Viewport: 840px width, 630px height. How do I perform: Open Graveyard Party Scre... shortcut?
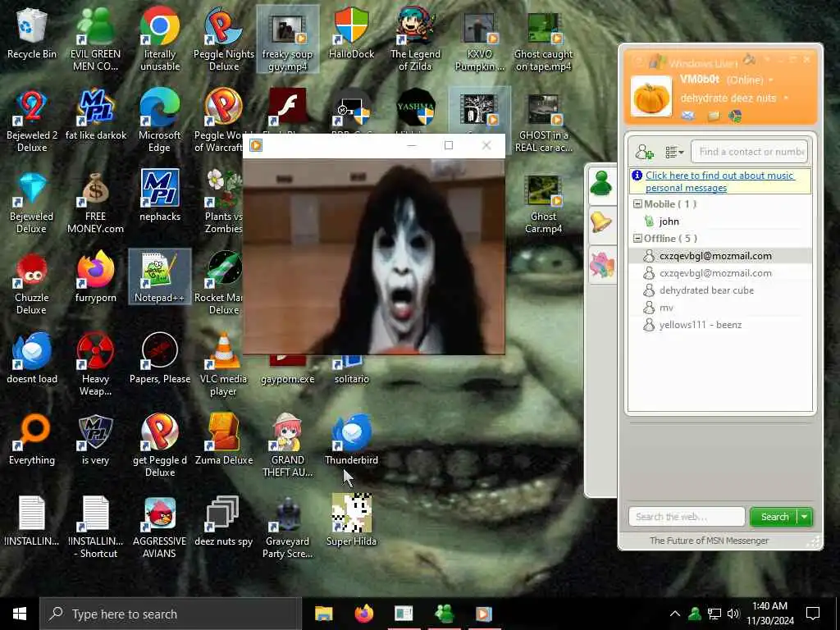pos(287,527)
